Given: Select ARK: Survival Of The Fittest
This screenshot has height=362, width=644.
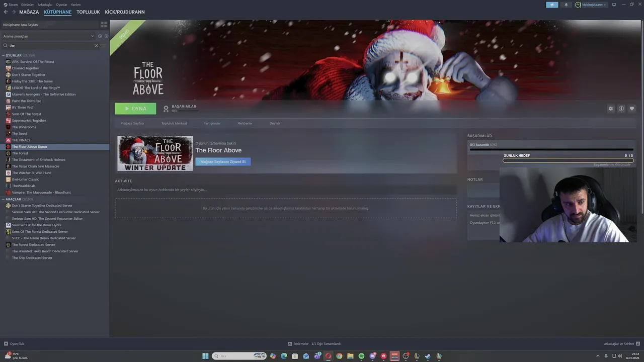Looking at the screenshot, I should pos(33,62).
